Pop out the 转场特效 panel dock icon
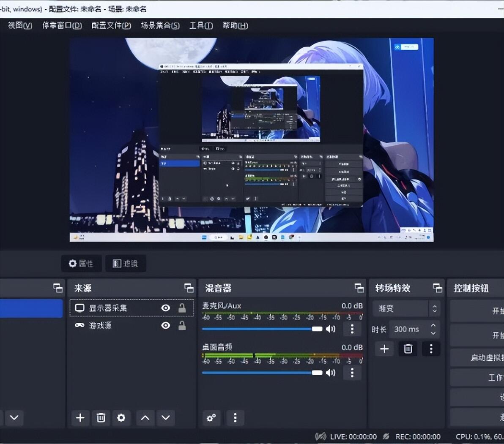 click(438, 288)
